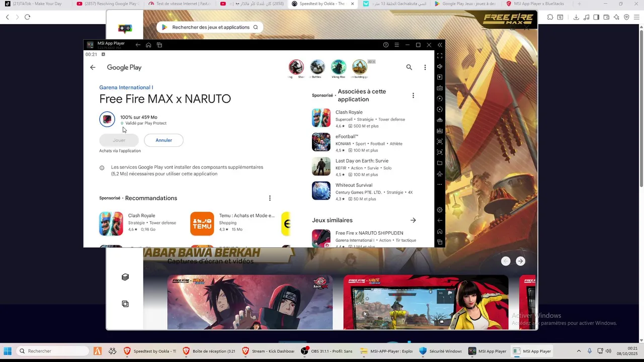
Task: Click the Annuler button
Action: tap(164, 140)
